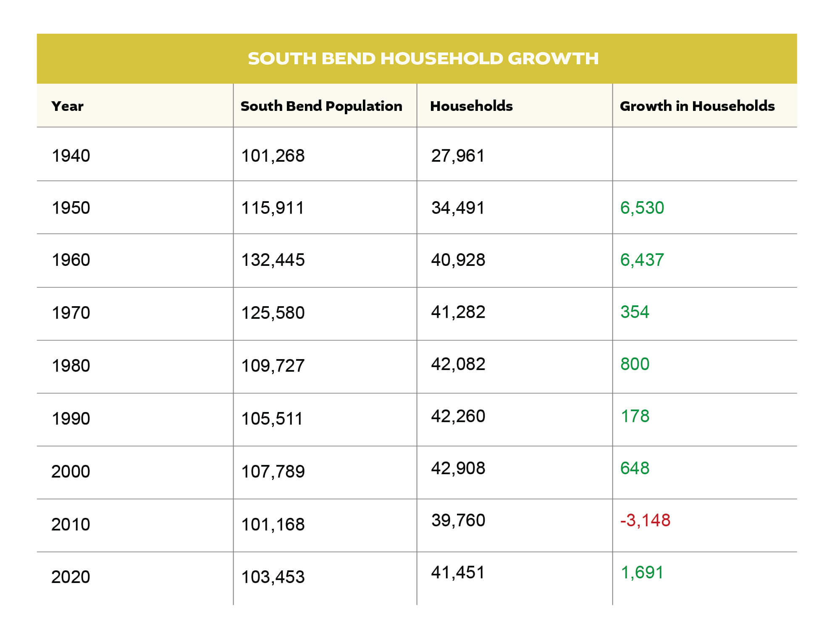Click the South Bend Population column header
The height and width of the screenshot is (638, 840).
(x=321, y=106)
